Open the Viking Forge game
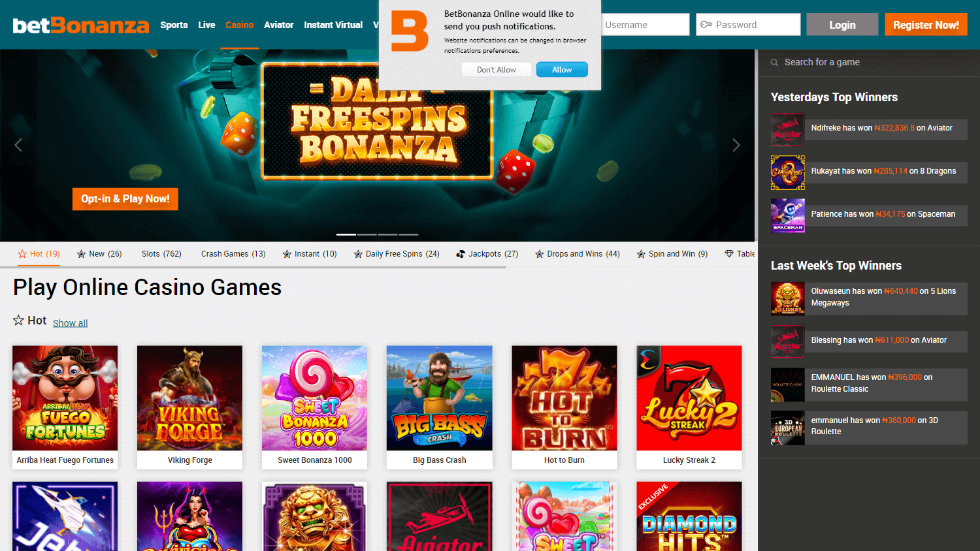This screenshot has height=551, width=980. pyautogui.click(x=190, y=407)
